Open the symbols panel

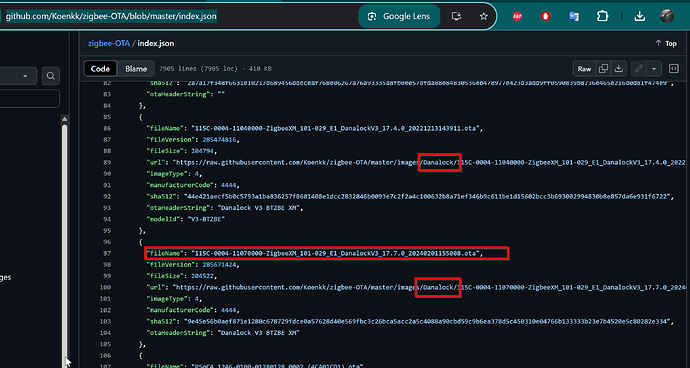673,69
